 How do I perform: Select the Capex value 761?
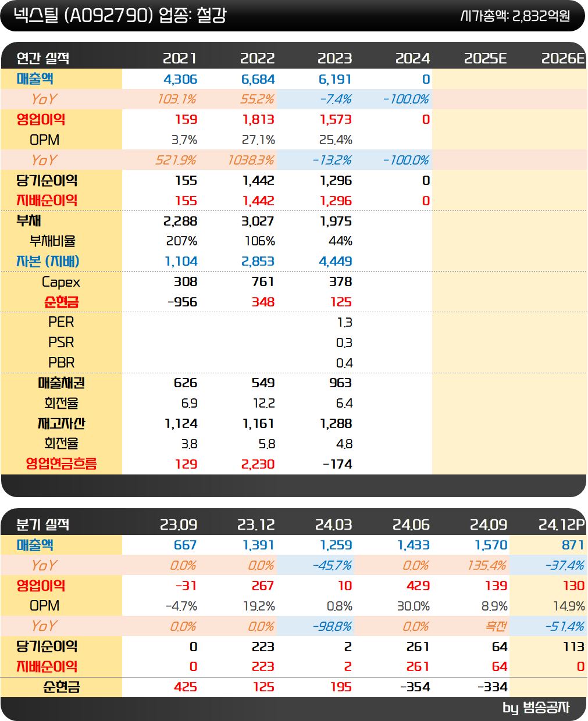(x=263, y=282)
